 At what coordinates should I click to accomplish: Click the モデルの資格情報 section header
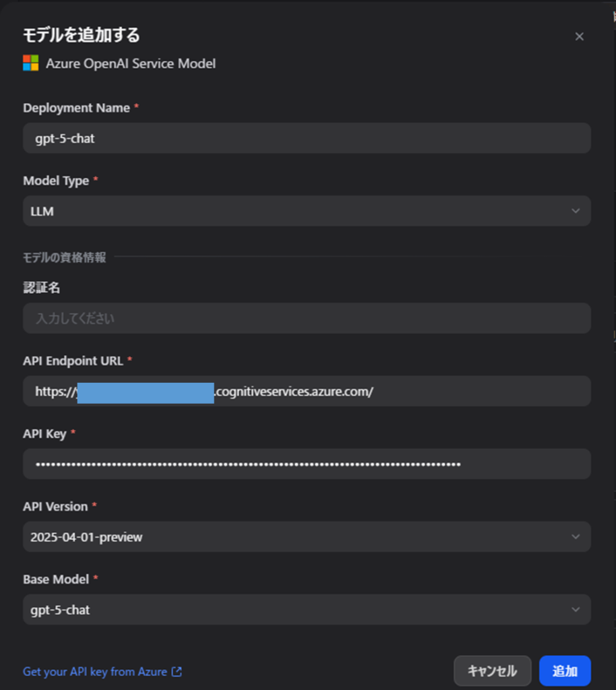65,257
